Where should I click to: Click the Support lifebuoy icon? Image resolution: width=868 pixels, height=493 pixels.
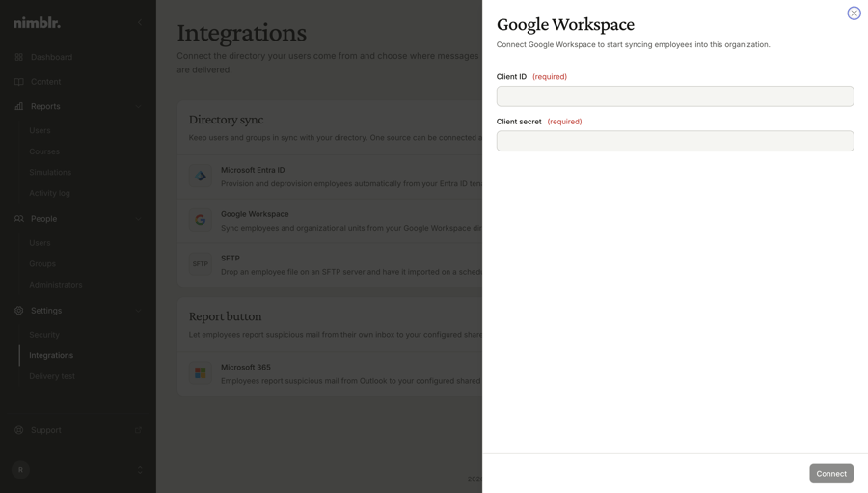(x=19, y=430)
